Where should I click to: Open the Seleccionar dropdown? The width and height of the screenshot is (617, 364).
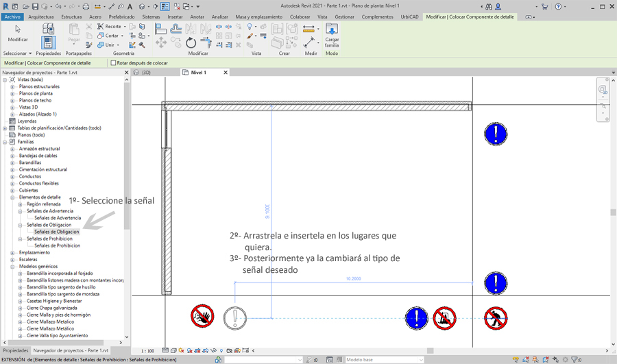click(17, 53)
